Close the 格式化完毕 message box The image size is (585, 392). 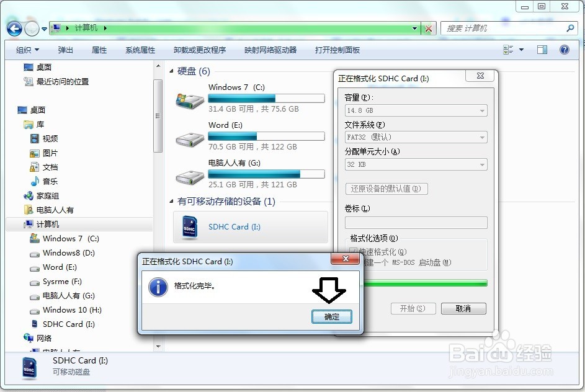tap(346, 259)
